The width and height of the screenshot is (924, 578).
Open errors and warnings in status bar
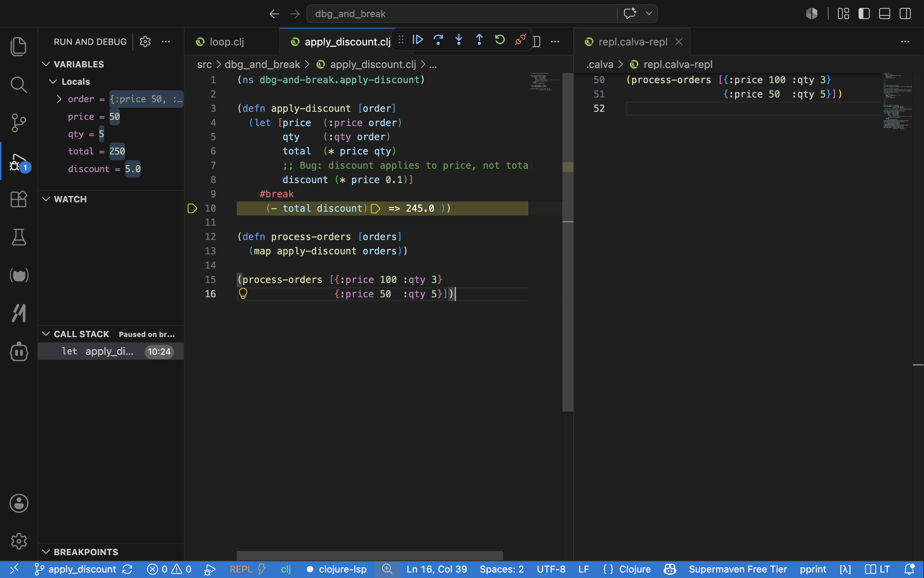pyautogui.click(x=169, y=569)
